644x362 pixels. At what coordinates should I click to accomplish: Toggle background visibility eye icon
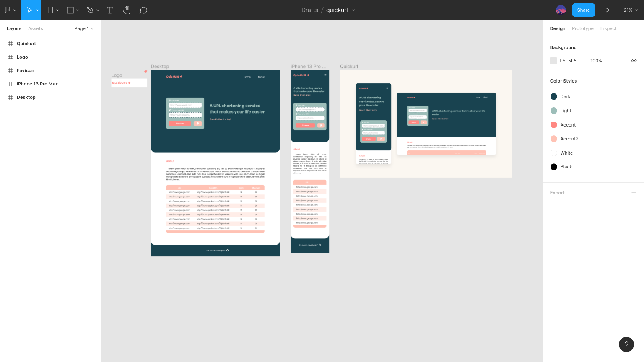pyautogui.click(x=634, y=61)
